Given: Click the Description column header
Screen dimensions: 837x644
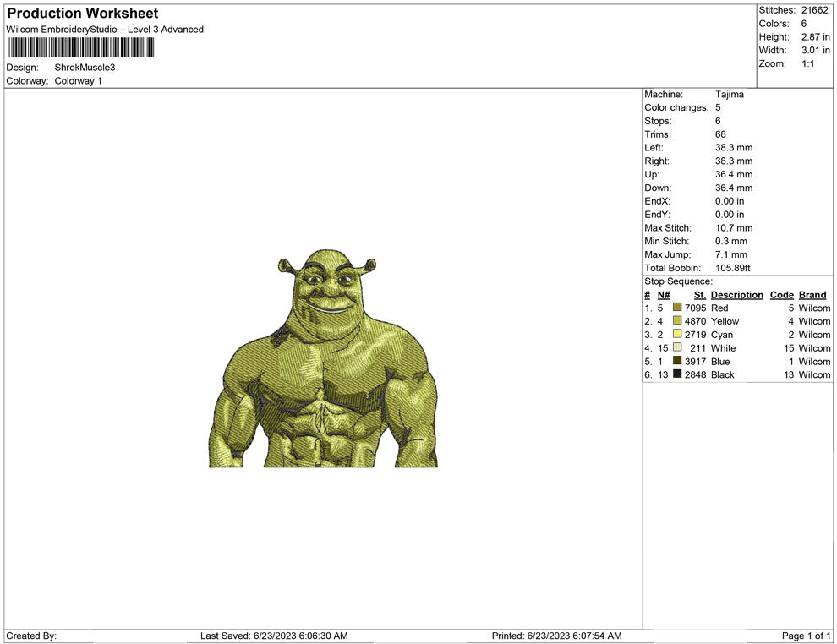Looking at the screenshot, I should click(x=736, y=294).
